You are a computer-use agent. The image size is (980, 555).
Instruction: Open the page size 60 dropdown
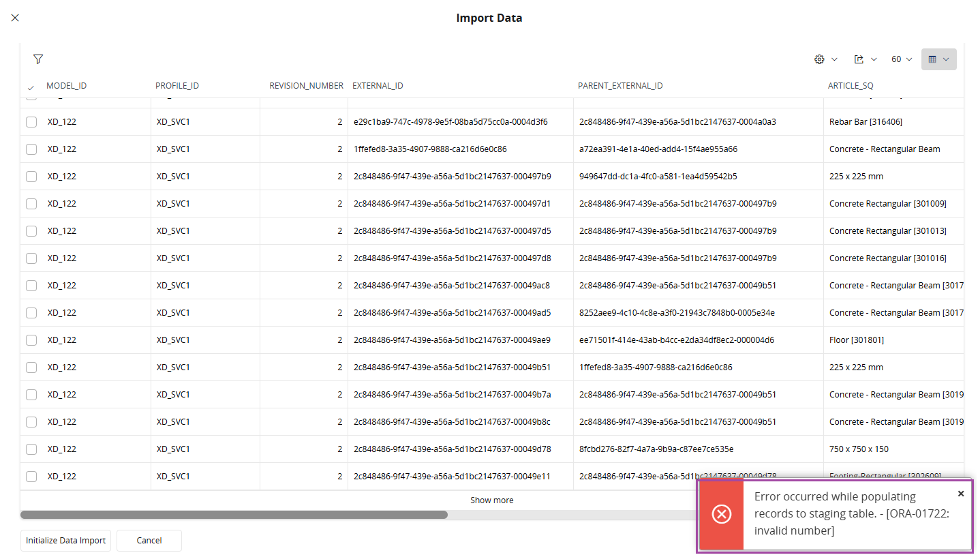point(902,59)
